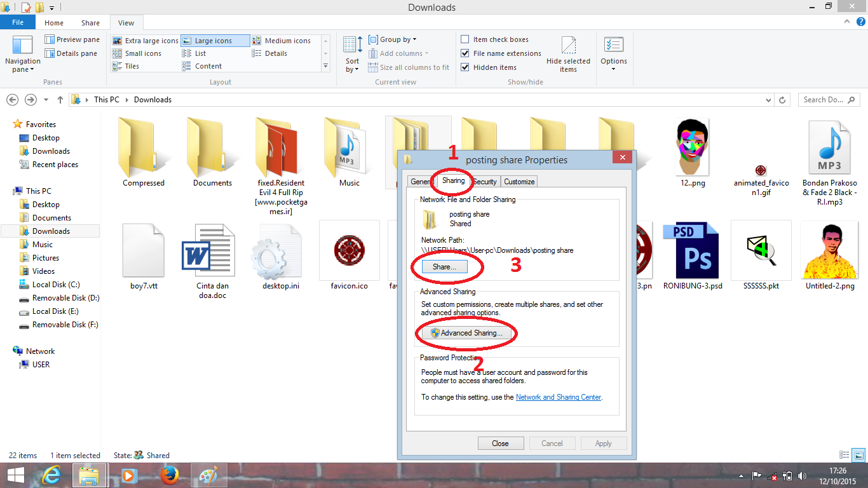The height and width of the screenshot is (488, 868).
Task: Open the volume control in system tray
Action: pos(802,475)
